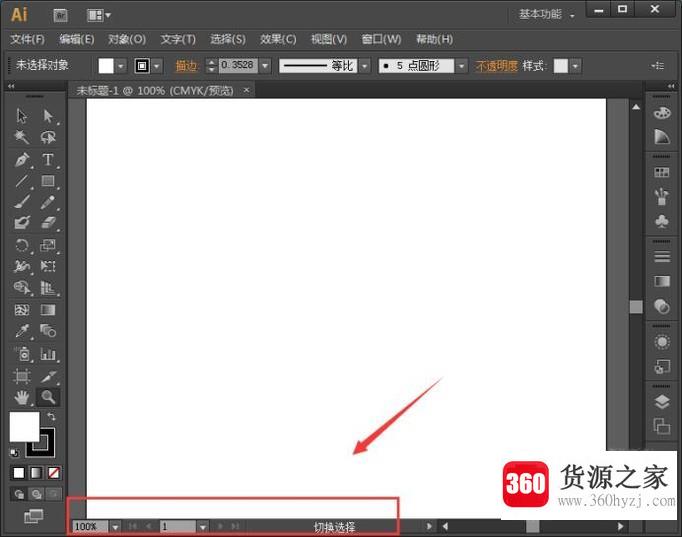Viewport: 682px width, 537px height.
Task: Click the 不透明度 opacity link
Action: point(496,66)
